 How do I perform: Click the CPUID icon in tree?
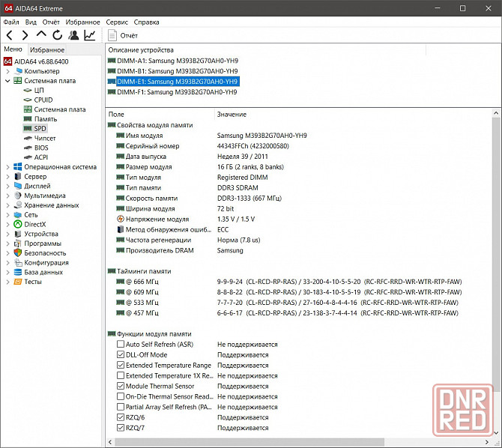(x=28, y=100)
